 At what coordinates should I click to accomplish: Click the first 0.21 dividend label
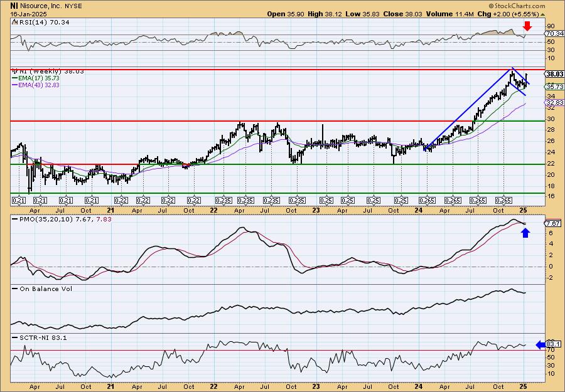(x=19, y=201)
